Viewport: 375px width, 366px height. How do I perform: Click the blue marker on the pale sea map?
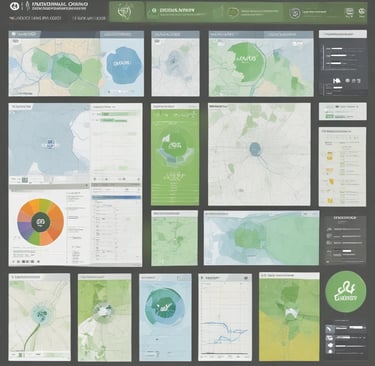pyautogui.click(x=50, y=144)
